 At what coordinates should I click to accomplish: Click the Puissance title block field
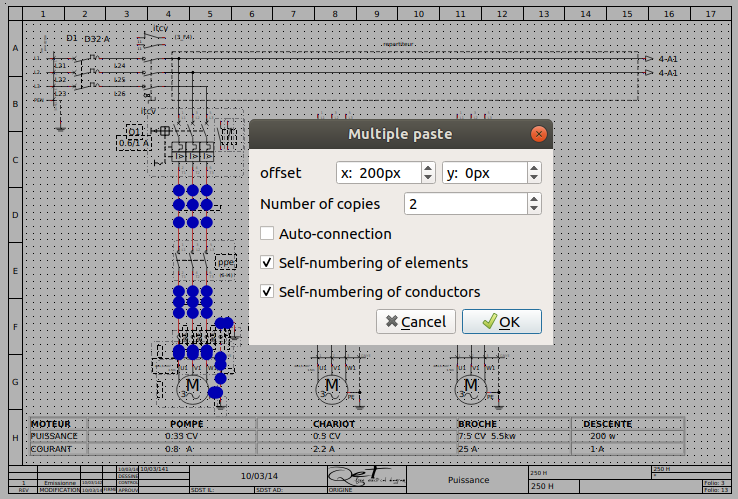click(x=468, y=480)
